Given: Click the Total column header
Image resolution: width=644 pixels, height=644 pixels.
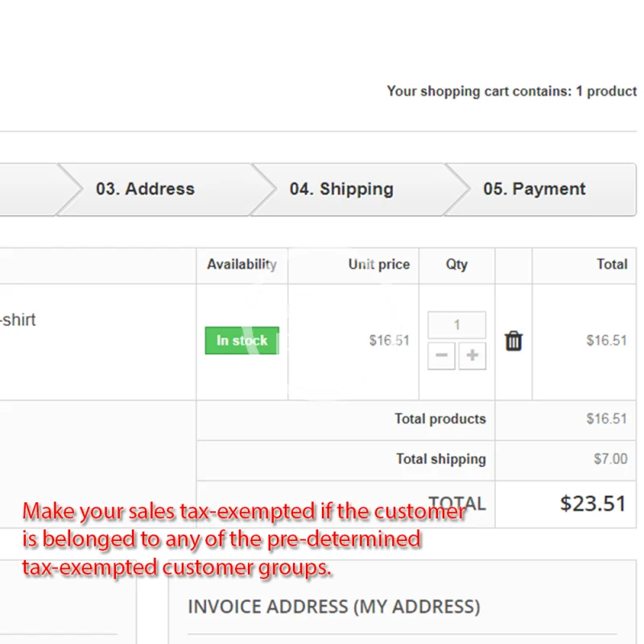Looking at the screenshot, I should (x=612, y=264).
